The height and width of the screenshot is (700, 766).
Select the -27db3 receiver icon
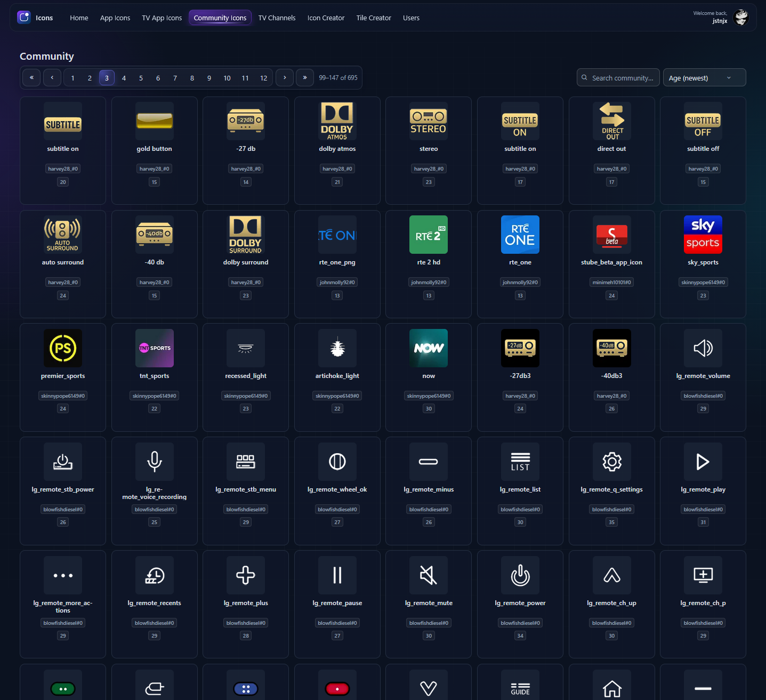[520, 348]
